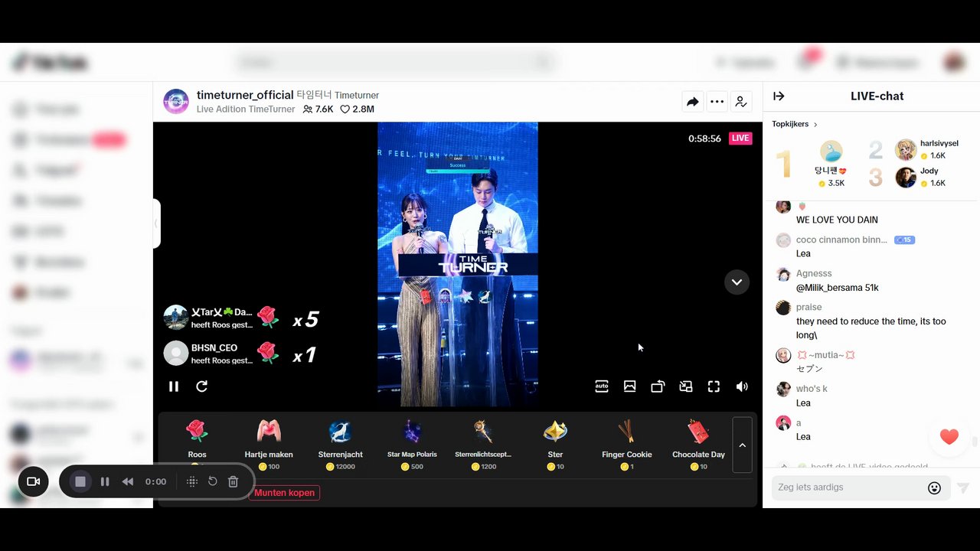
Task: Share the live using the arrow icon
Action: 693,102
